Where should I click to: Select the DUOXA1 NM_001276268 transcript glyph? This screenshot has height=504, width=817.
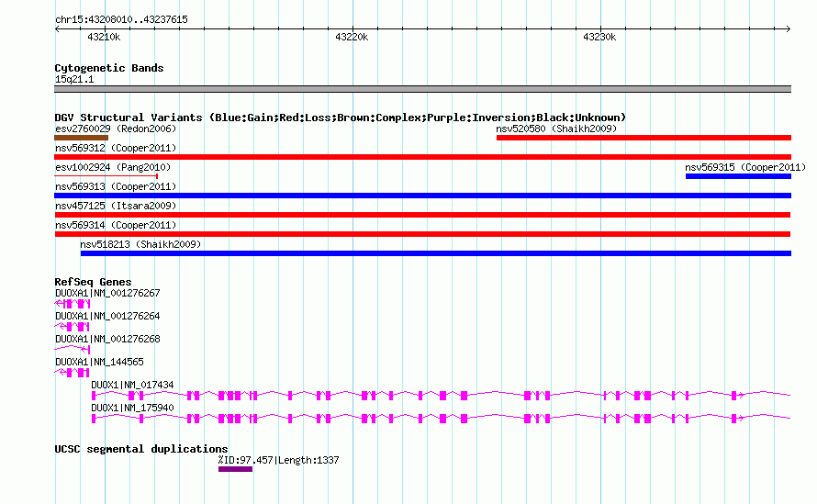[73, 349]
